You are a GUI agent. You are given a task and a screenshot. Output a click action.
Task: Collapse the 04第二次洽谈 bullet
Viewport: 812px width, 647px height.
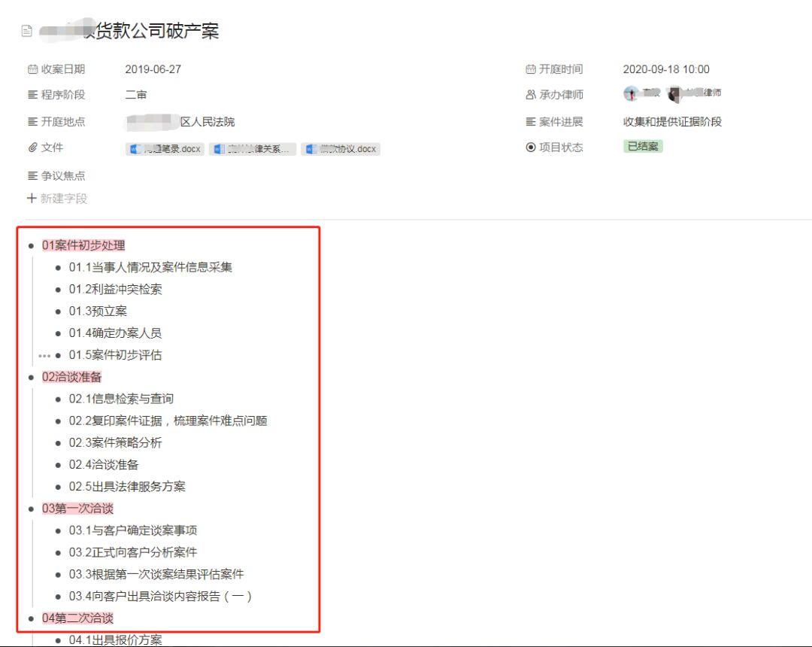[x=32, y=618]
